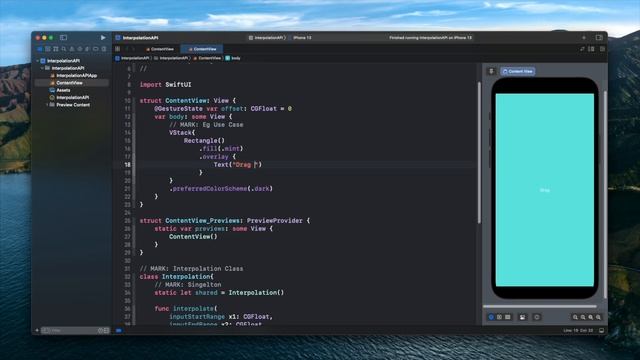Toggle the navigator sidebar button
Viewport: 640px width, 360px height.
pyautogui.click(x=63, y=38)
